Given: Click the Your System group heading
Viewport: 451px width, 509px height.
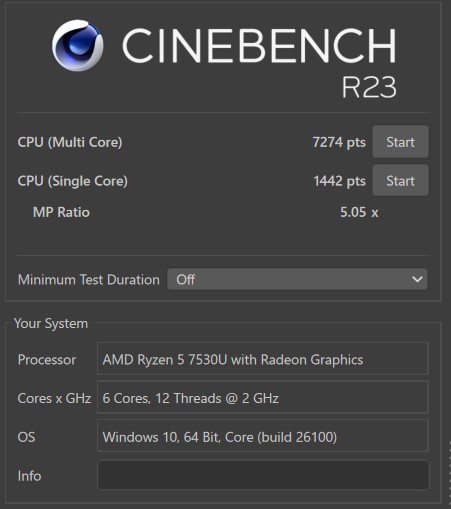Looking at the screenshot, I should (51, 324).
